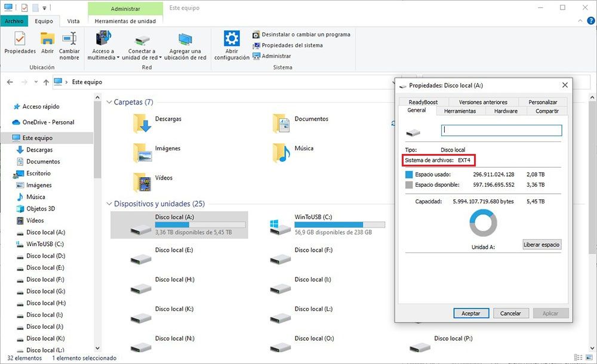
Task: Collapse the Dispositivos y unidades section
Action: (109, 204)
